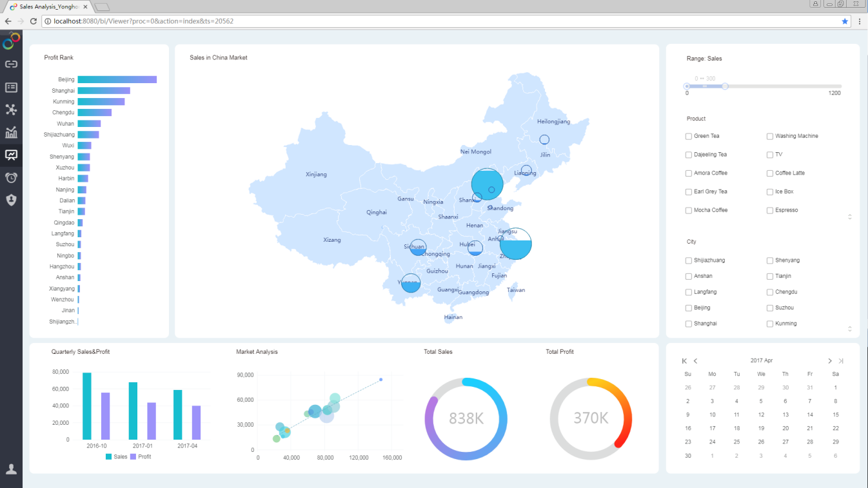Check the Green Tea product checkbox
Image resolution: width=868 pixels, height=488 pixels.
click(689, 136)
